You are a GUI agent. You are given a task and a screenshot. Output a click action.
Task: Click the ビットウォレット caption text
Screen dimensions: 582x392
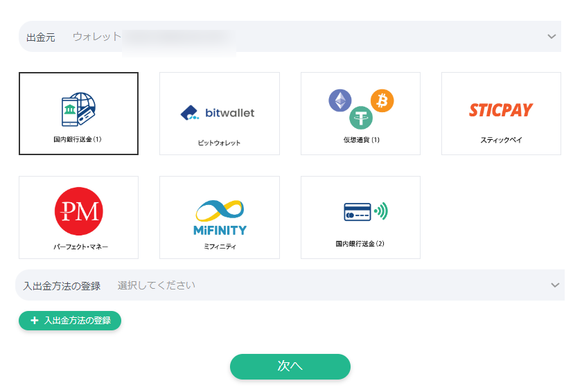[219, 143]
